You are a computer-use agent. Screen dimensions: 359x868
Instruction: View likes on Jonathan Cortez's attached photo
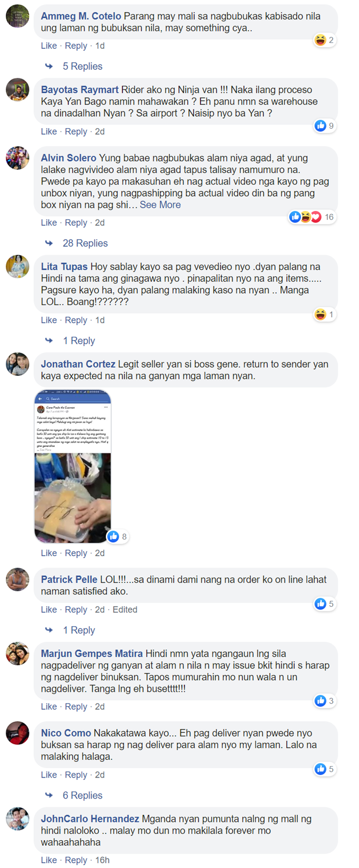[117, 537]
